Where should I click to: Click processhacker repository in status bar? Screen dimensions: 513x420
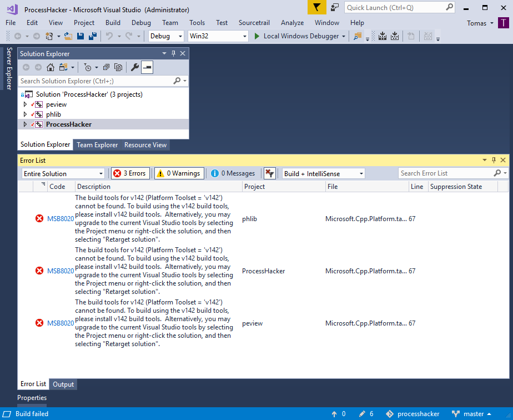coord(413,414)
